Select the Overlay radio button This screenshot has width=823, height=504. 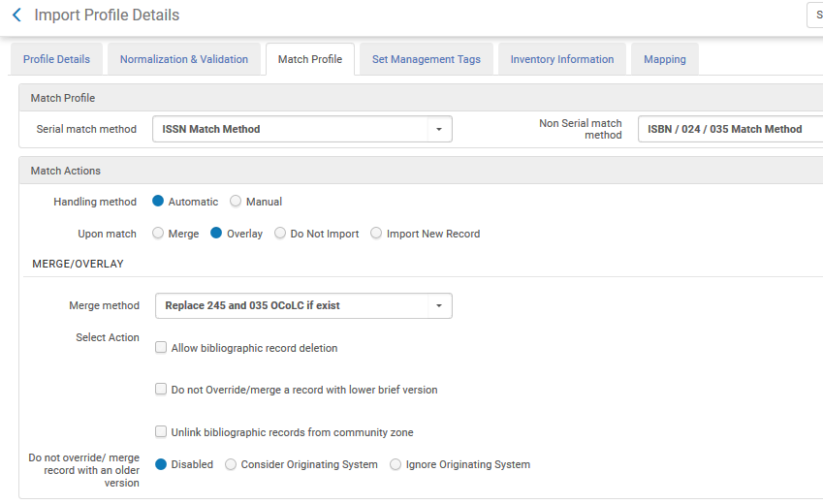coord(216,234)
